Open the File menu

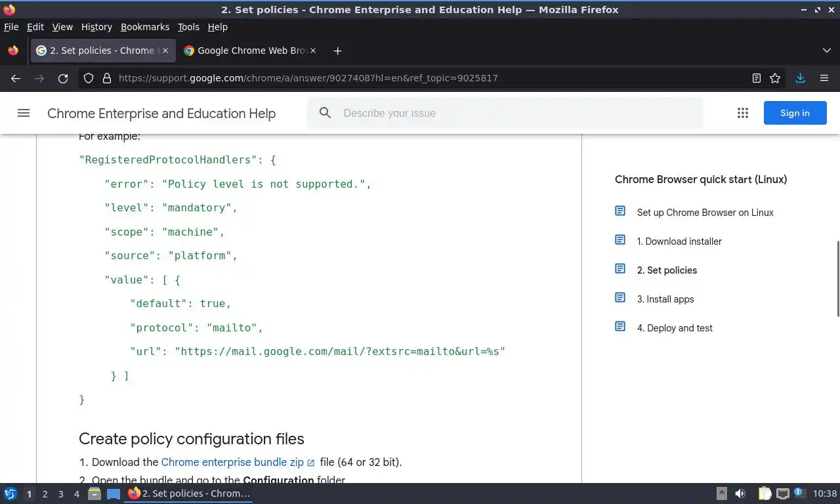tap(11, 27)
